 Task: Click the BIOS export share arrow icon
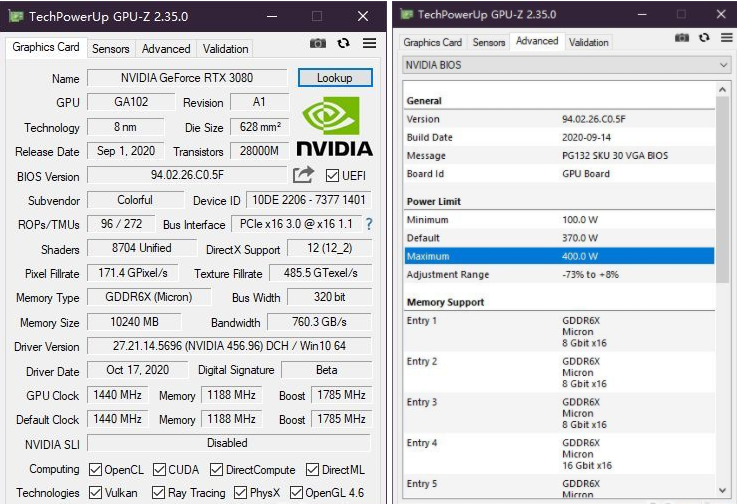tap(303, 175)
